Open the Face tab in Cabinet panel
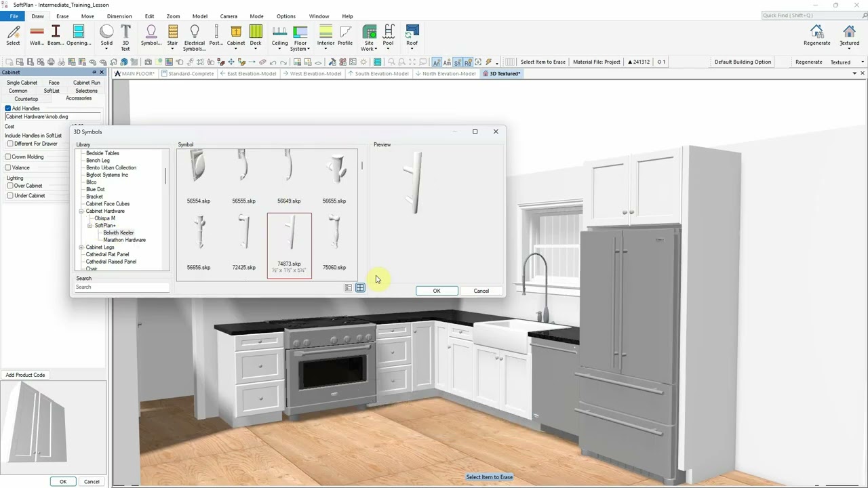This screenshot has width=868, height=488. pos(54,83)
